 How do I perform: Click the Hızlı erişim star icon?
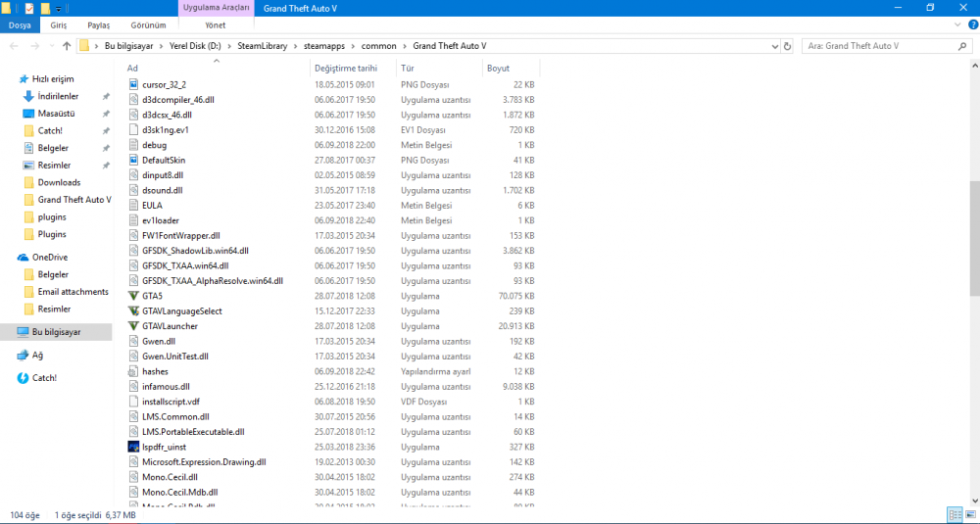click(x=24, y=78)
